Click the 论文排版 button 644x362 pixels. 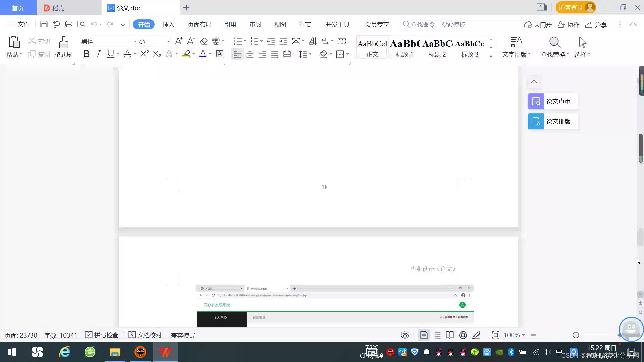coord(553,121)
